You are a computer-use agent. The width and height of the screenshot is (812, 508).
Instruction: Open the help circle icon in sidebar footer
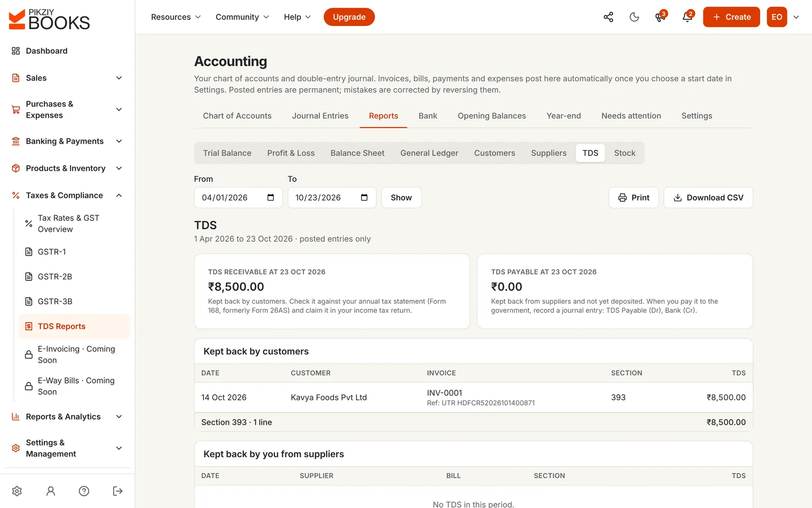[x=84, y=491]
